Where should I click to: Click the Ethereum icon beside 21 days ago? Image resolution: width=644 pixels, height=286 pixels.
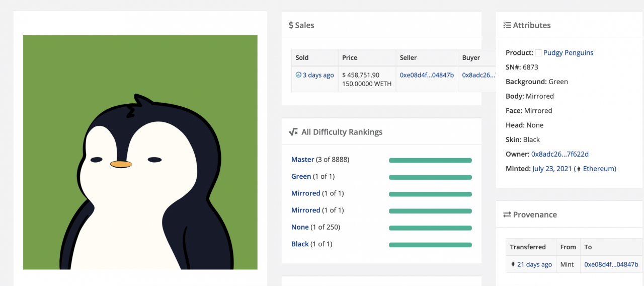point(513,264)
